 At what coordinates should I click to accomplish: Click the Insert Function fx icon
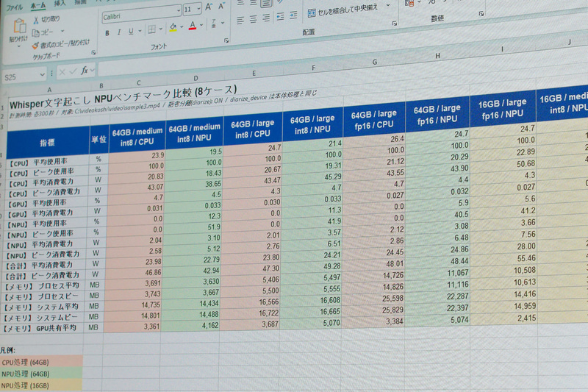[x=85, y=70]
